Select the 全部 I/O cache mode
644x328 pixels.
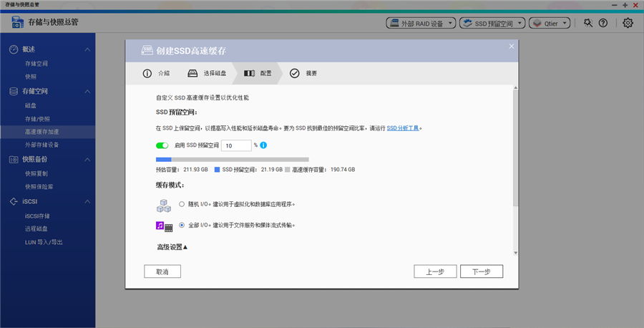click(x=182, y=225)
